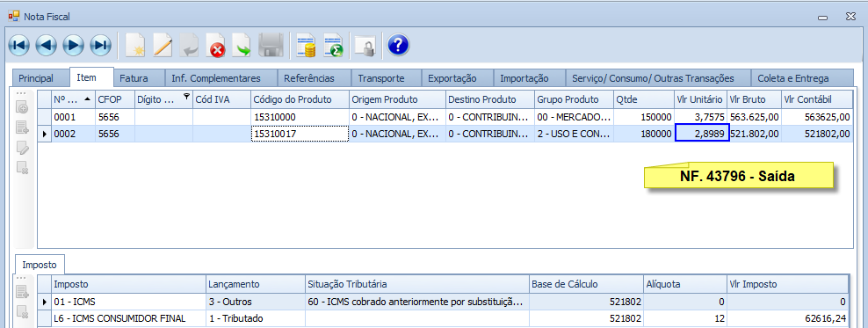The image size is (868, 328).
Task: Click the padlock icon in the toolbar
Action: [x=365, y=46]
